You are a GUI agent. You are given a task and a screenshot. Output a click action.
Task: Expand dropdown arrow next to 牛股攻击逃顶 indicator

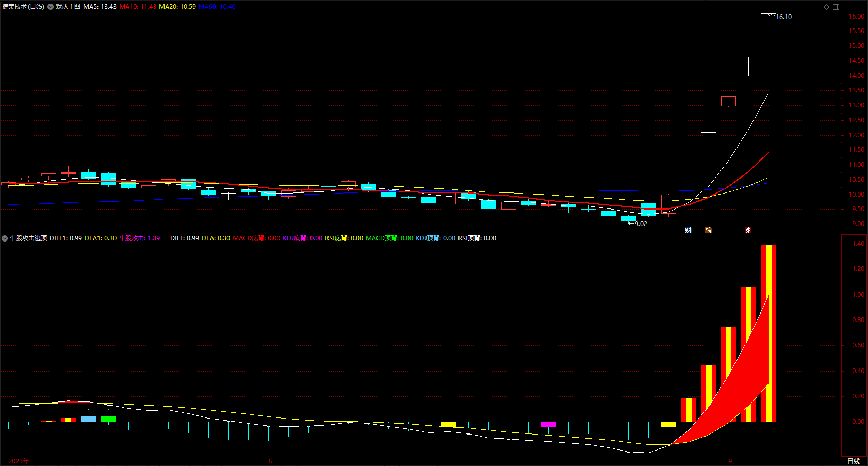coord(5,238)
